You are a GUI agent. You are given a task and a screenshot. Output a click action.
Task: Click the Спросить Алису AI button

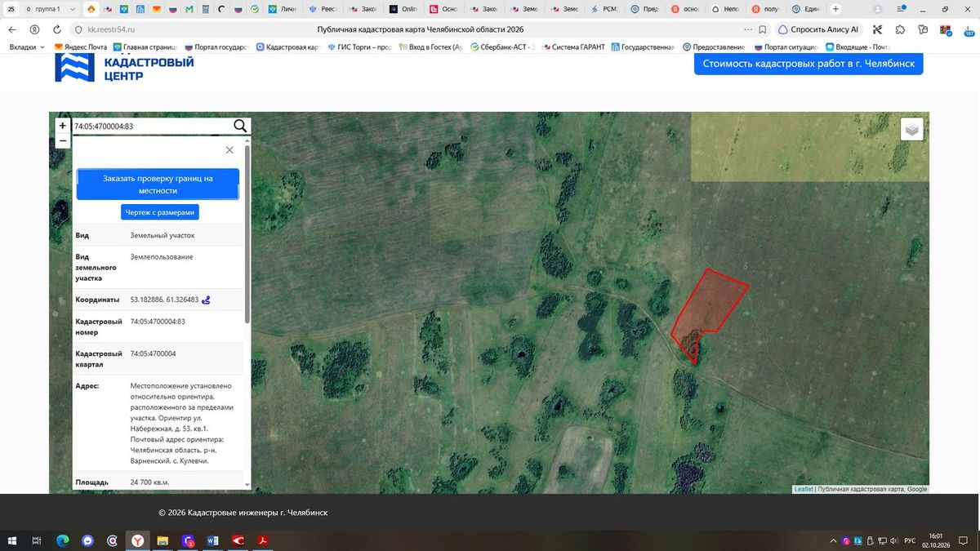[818, 29]
